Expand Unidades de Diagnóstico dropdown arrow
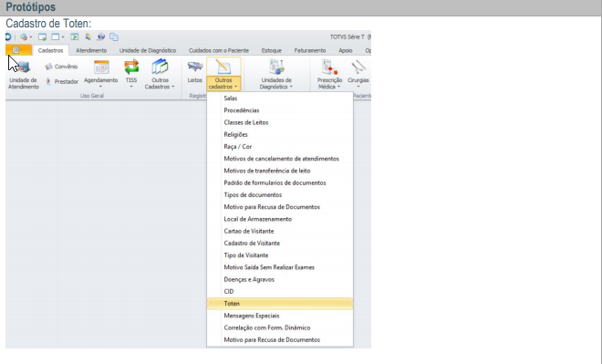The image size is (602, 364). coord(291,87)
